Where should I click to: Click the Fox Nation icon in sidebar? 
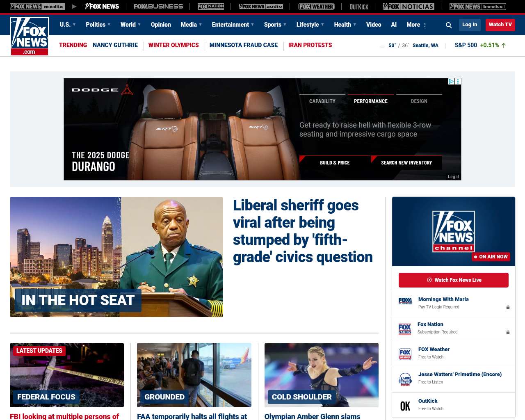[x=405, y=329]
